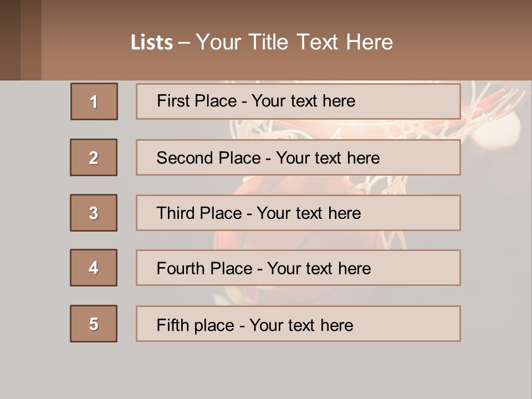Click the Fourth Place text box
The image size is (532, 399).
(298, 268)
